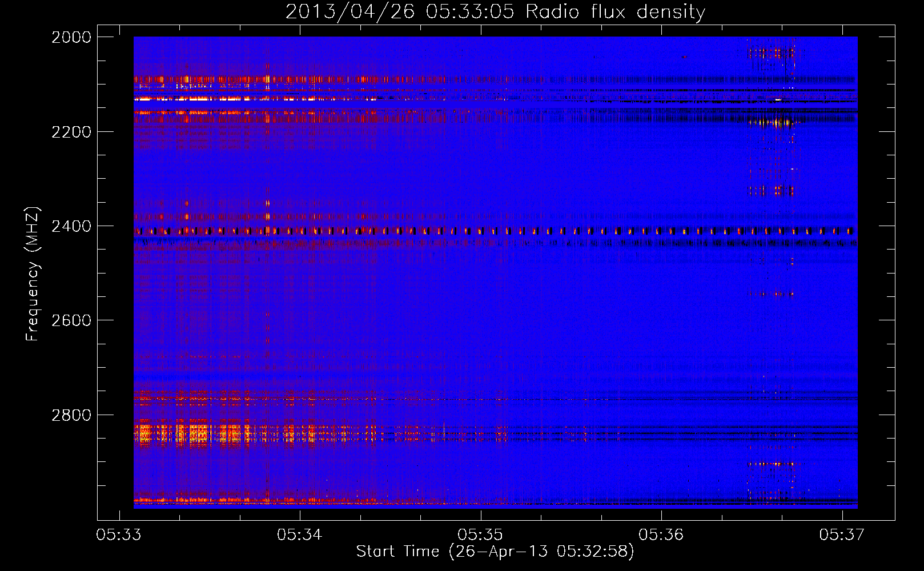Click the '2000' frequency axis label
Screen dimensions: 924x571
point(71,37)
